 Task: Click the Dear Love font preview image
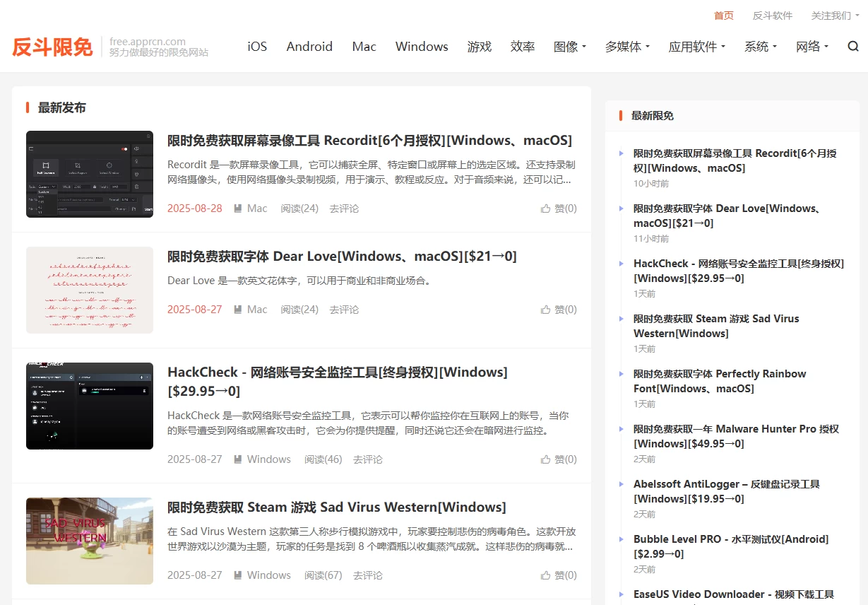click(89, 290)
